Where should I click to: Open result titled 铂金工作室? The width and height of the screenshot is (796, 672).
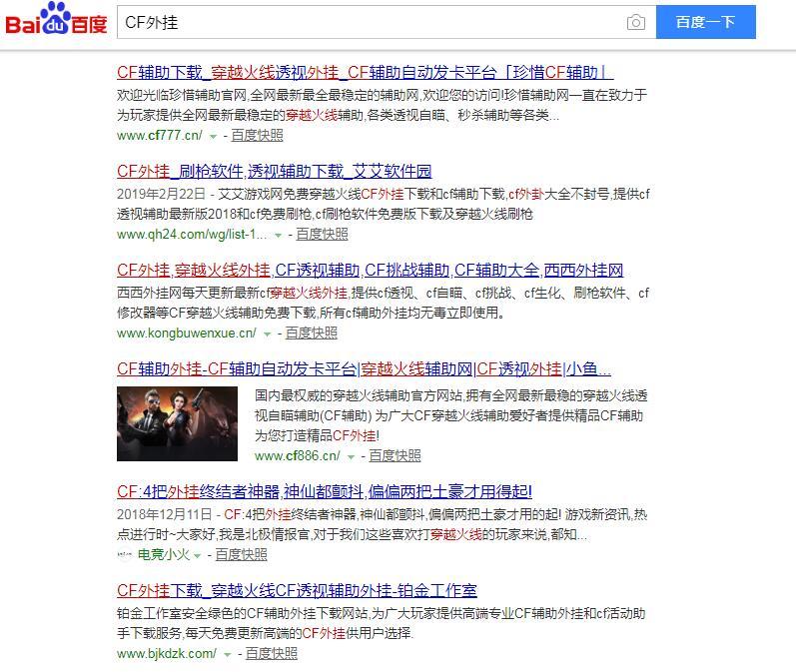coord(297,590)
